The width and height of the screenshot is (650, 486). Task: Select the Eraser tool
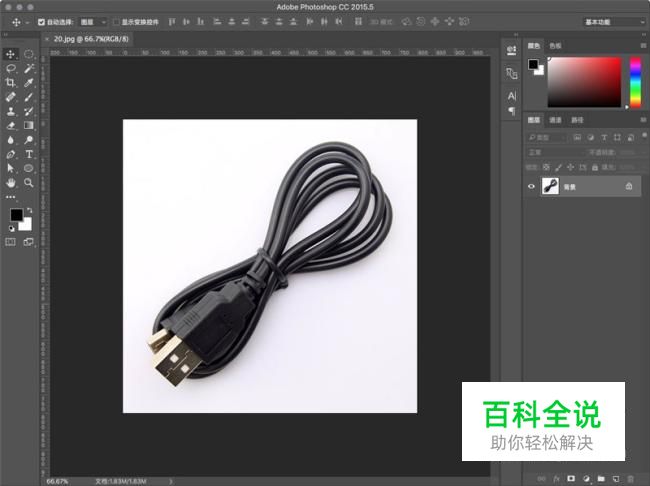pyautogui.click(x=10, y=125)
